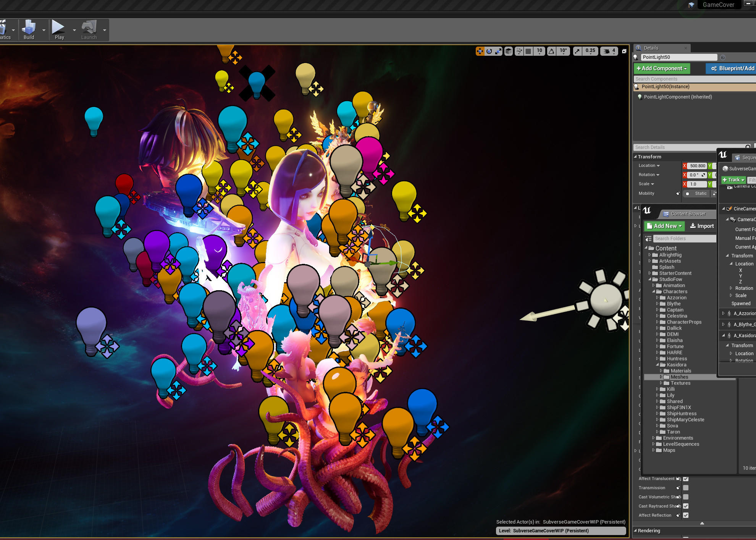Maximize or restore the viewport icon
Viewport: 756px width, 540px height.
pos(624,51)
